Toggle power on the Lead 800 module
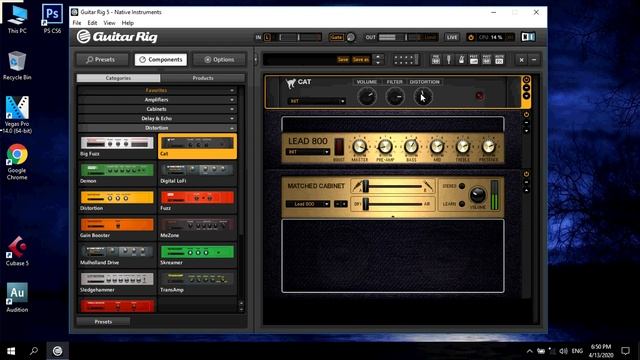640x360 pixels. (x=526, y=115)
